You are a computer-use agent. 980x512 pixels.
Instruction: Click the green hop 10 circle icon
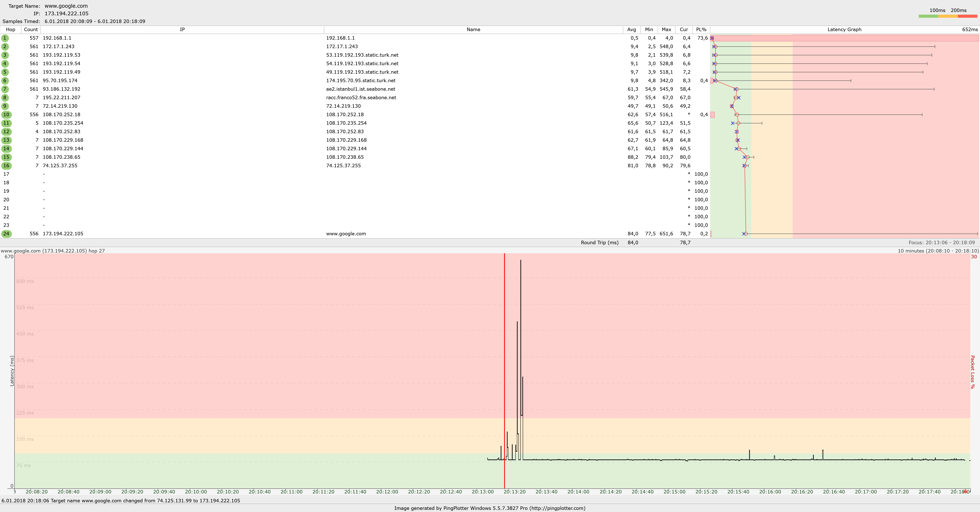point(6,114)
